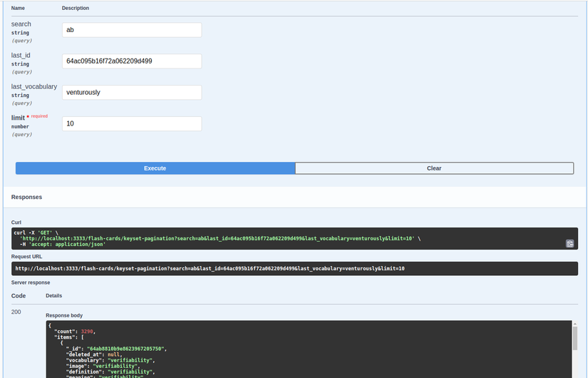Screen dimensions: 588x378
Task: Click the last_vocabulary parameter name label
Action: click(x=34, y=87)
